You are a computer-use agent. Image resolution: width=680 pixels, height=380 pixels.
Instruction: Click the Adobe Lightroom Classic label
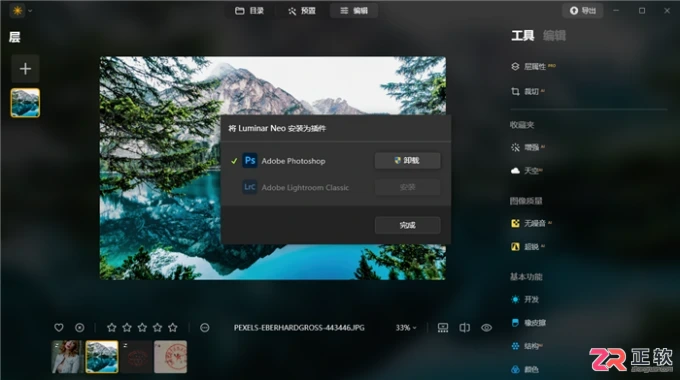[x=305, y=187]
